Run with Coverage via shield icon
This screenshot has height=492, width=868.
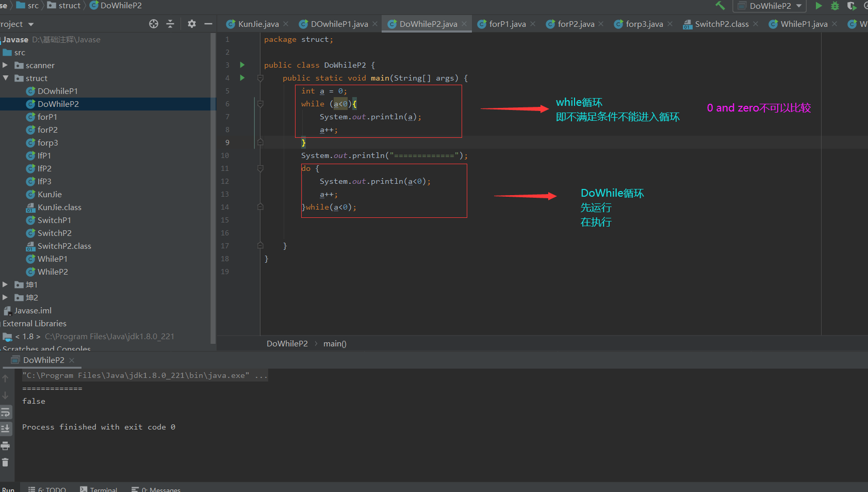pos(851,6)
